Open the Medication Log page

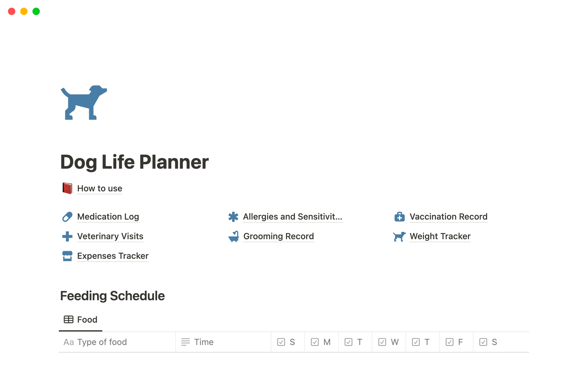[x=108, y=217]
